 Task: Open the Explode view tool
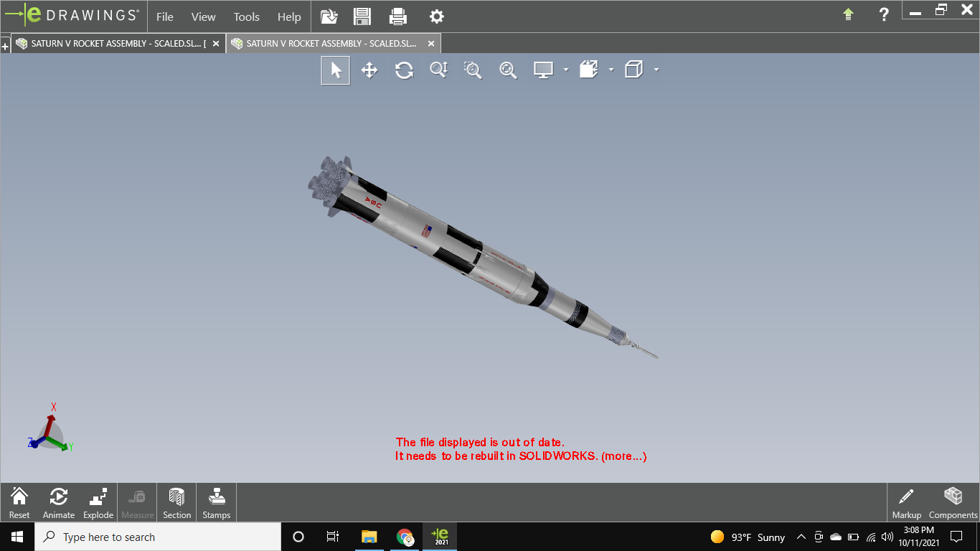click(x=98, y=501)
